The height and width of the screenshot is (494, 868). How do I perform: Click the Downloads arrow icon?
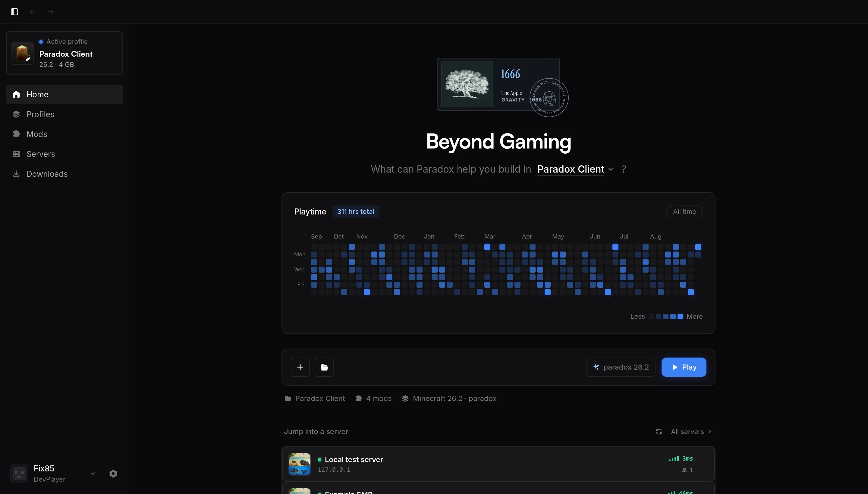click(16, 174)
